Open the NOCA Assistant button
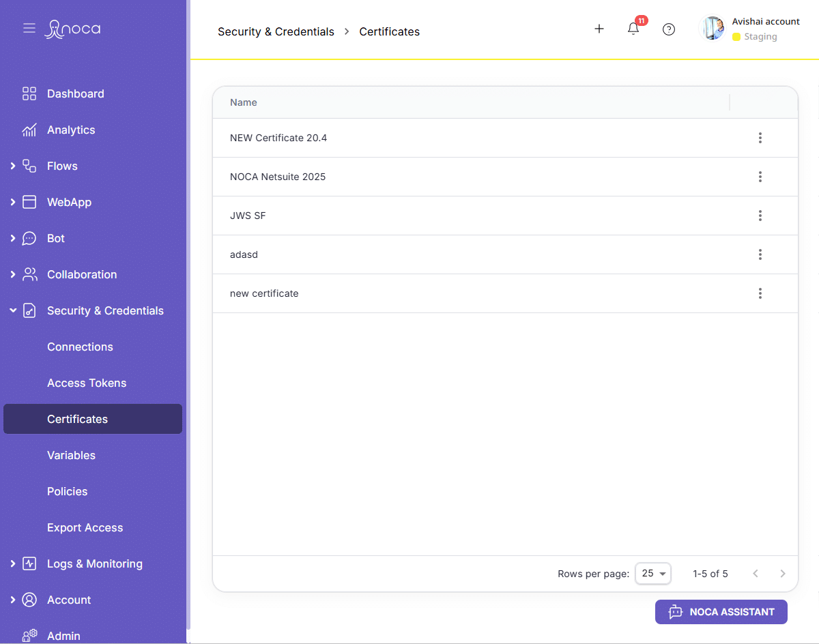The image size is (819, 644). point(721,612)
